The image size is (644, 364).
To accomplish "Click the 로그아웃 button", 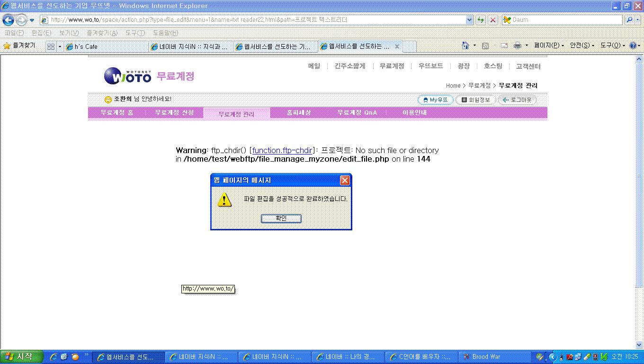I will [x=517, y=100].
